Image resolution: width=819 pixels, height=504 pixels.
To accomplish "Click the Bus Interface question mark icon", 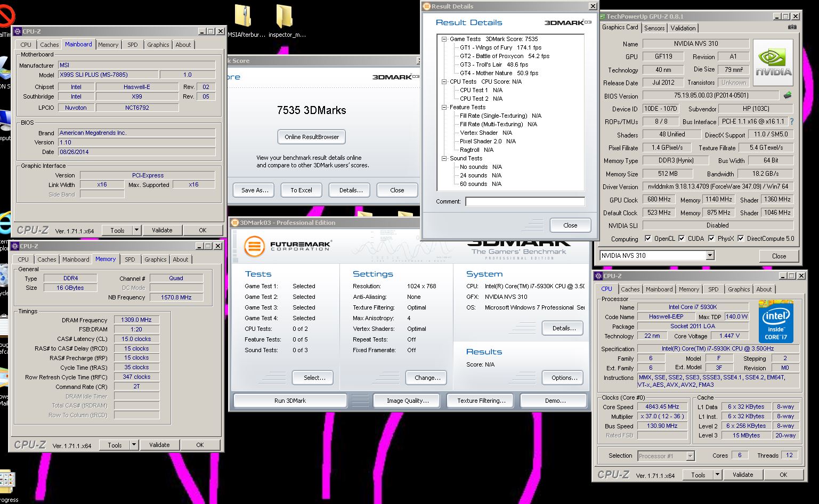I will pyautogui.click(x=791, y=121).
